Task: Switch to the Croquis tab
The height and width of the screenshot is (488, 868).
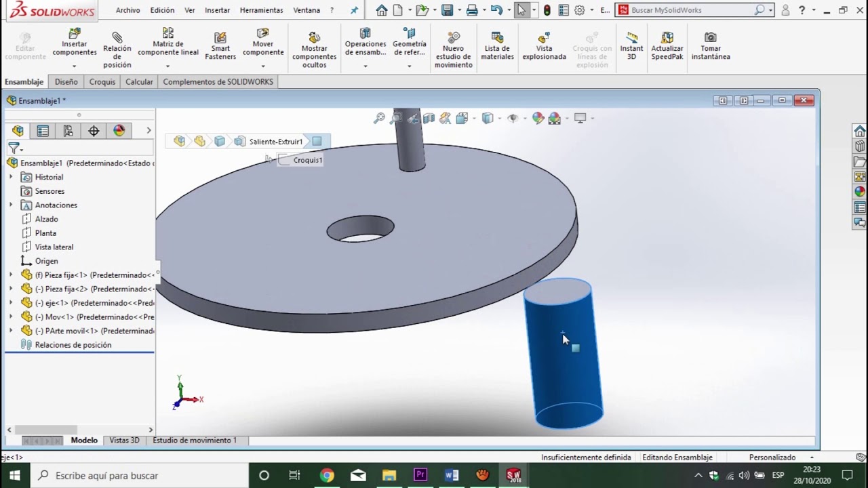Action: tap(102, 81)
